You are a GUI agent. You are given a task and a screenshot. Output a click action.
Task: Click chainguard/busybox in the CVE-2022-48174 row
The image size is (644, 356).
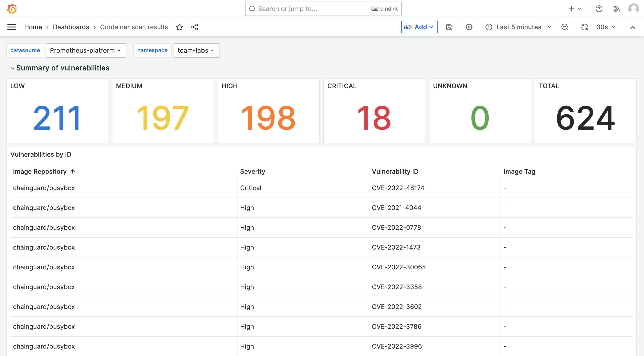click(44, 188)
